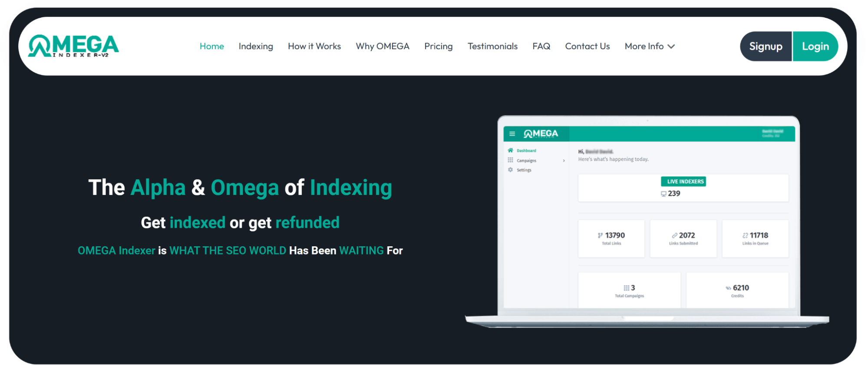Click the LIVE INDEXERS green badge

683,182
